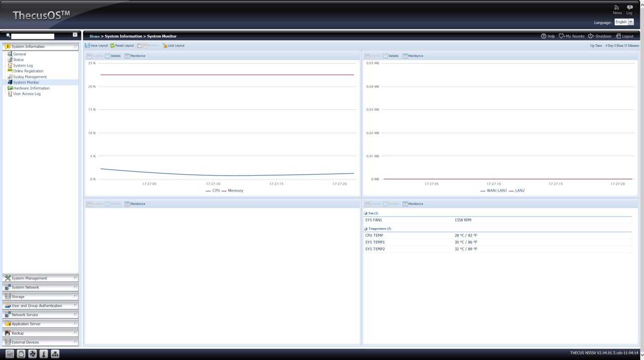Screen dimensions: 644x360
Task: Select the CPU TEMP row
Action: (x=498, y=235)
